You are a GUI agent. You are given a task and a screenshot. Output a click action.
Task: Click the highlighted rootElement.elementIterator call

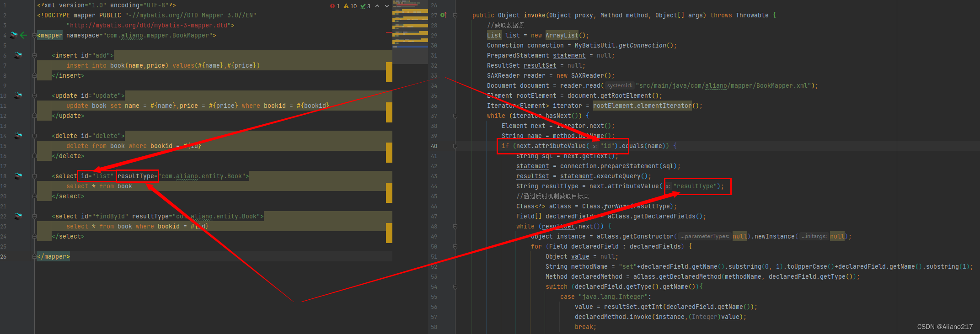[x=643, y=106]
